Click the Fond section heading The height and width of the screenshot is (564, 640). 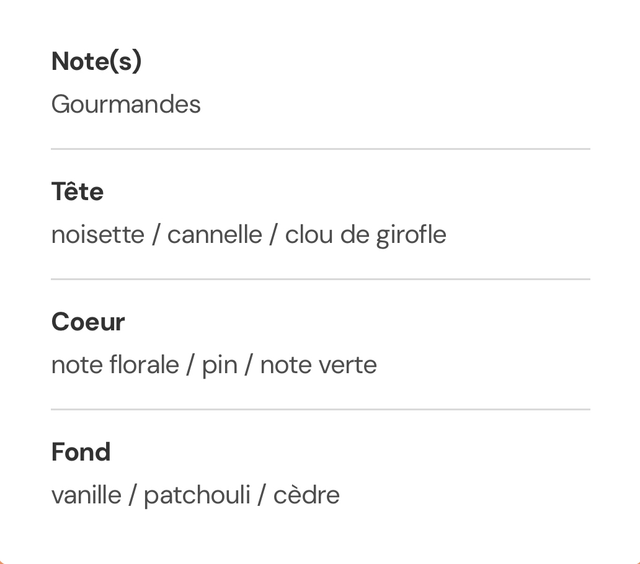click(x=81, y=452)
